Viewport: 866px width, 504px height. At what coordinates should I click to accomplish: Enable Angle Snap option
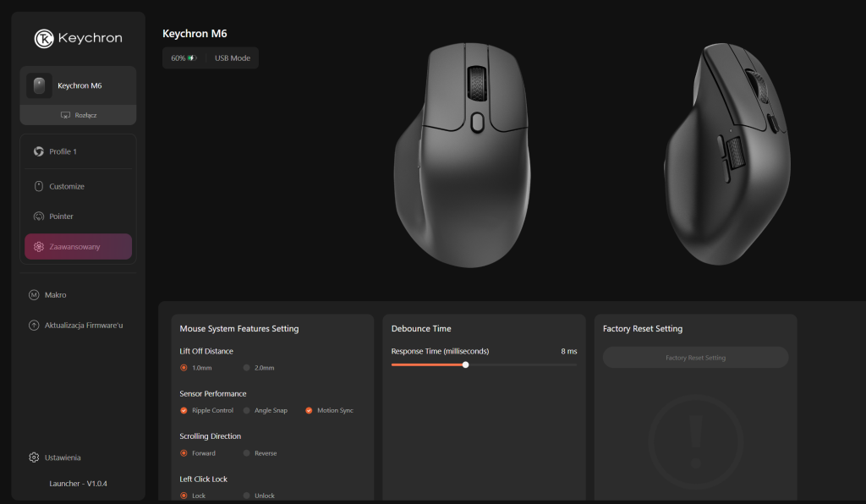pyautogui.click(x=247, y=410)
